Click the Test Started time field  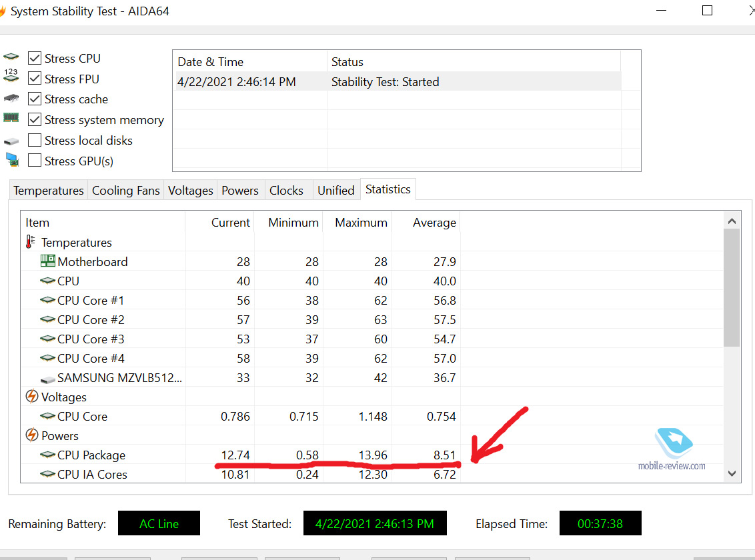[375, 523]
